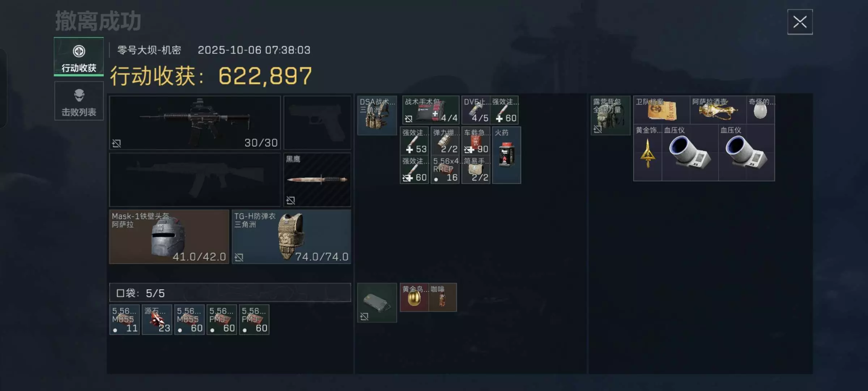Click the TG-H防弹衣 armor slot
This screenshot has width=868, height=391.
coord(292,237)
